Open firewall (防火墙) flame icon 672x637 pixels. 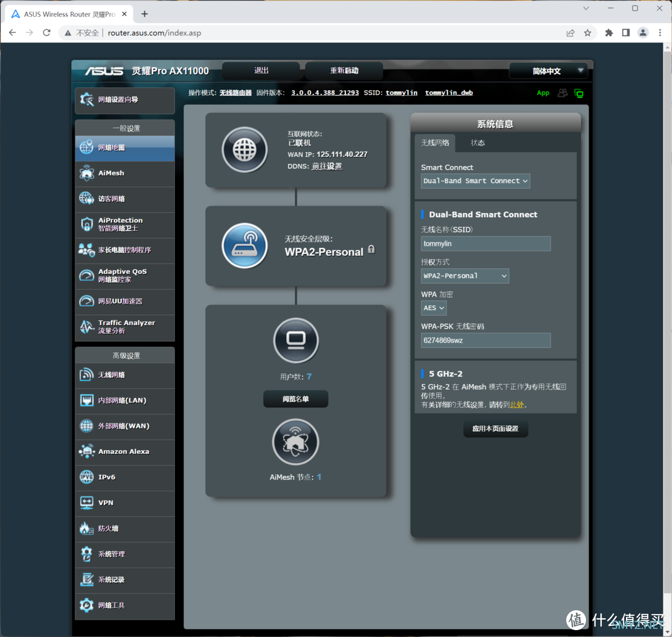pos(86,529)
